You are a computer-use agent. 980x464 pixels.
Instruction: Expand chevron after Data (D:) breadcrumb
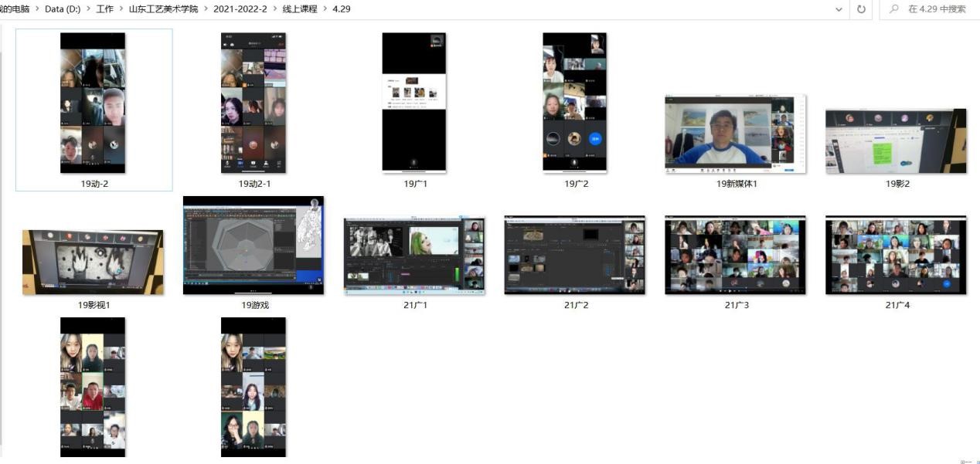(x=88, y=9)
